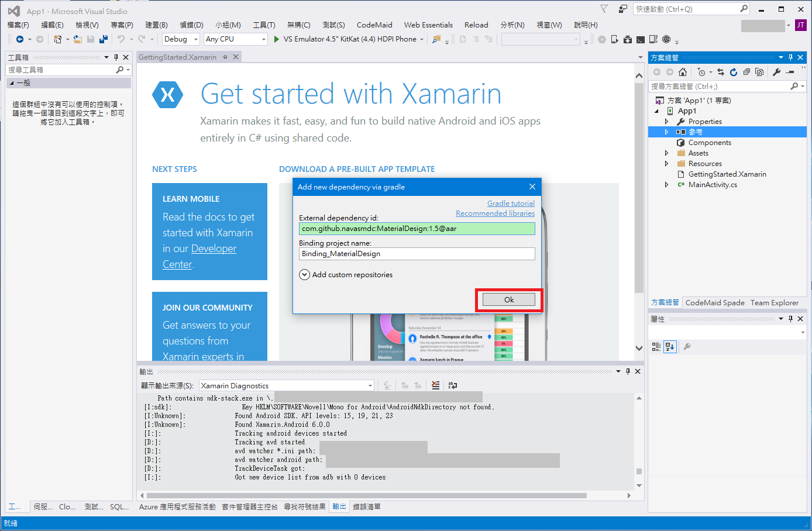Click the New Project toolbar icon
Viewport: 812px width, 531px height.
pyautogui.click(x=57, y=39)
